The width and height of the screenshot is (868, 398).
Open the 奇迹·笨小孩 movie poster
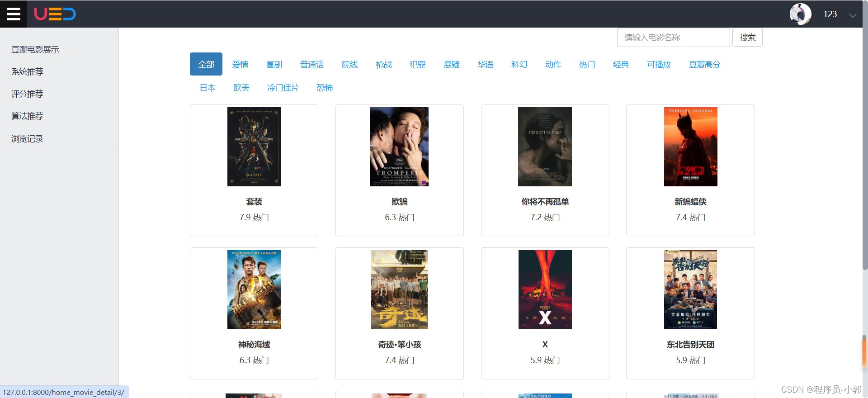tap(399, 289)
